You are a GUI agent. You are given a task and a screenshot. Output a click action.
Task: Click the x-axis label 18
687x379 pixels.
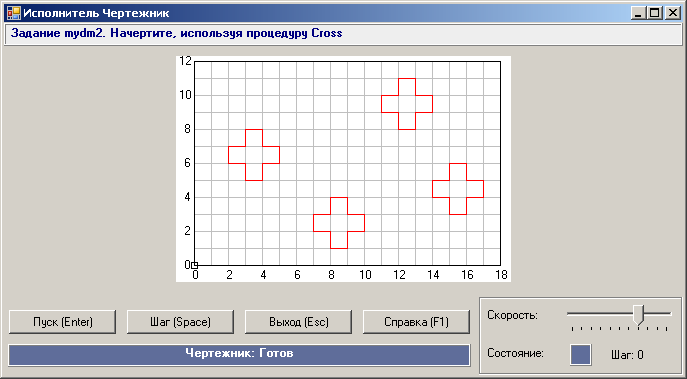click(x=501, y=275)
